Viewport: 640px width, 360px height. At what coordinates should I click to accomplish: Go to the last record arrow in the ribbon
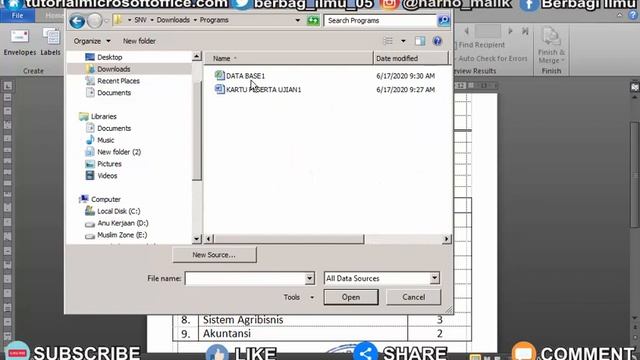[x=525, y=31]
